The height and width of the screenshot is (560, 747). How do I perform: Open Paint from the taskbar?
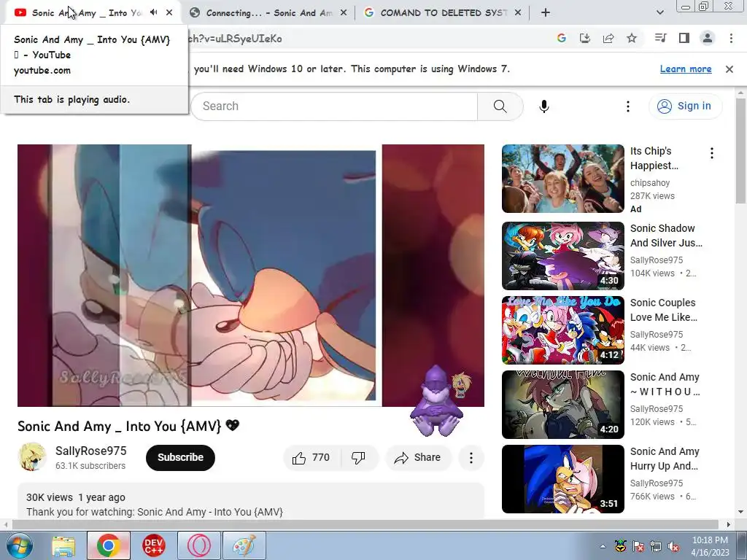tap(244, 545)
